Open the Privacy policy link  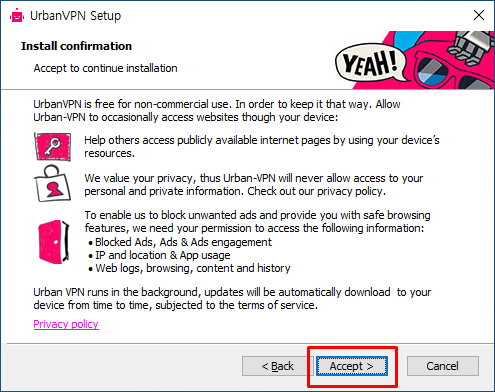66,324
